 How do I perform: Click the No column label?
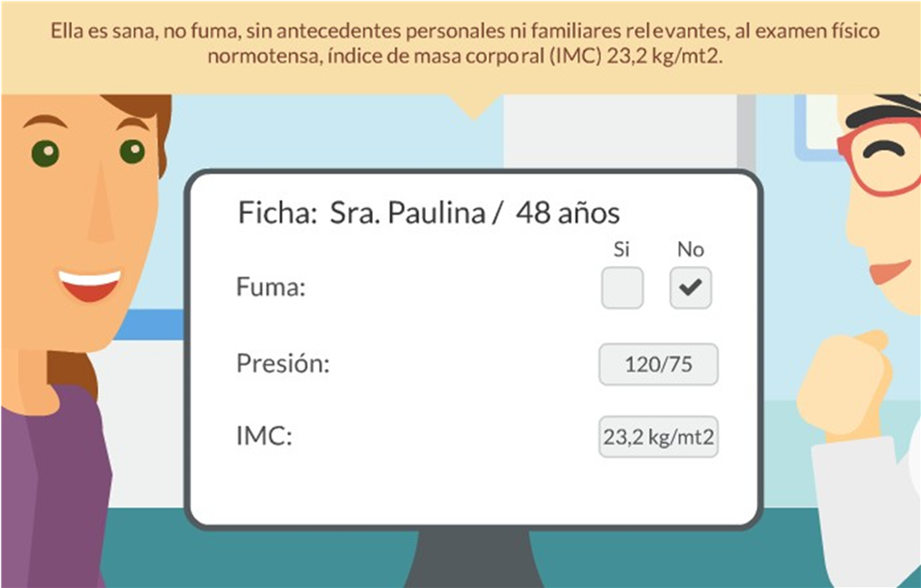pyautogui.click(x=690, y=249)
